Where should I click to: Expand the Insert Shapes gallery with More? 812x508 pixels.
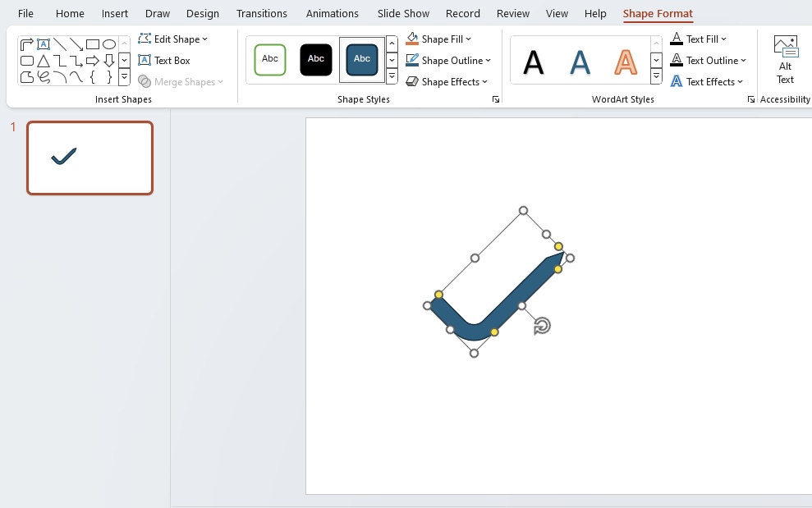point(124,77)
